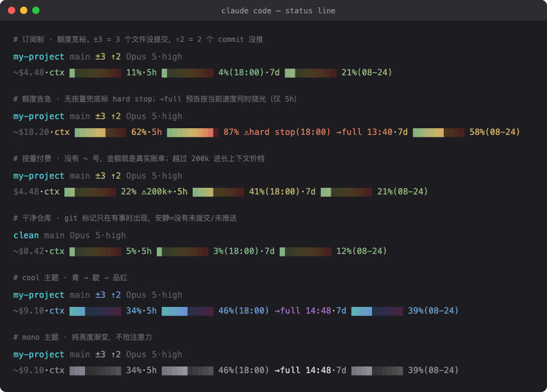
Task: Click the comment line starting '# 干净仓库'
Action: point(125,218)
